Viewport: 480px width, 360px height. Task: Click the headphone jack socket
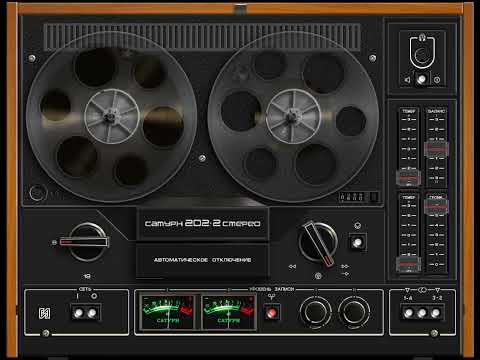tap(422, 55)
